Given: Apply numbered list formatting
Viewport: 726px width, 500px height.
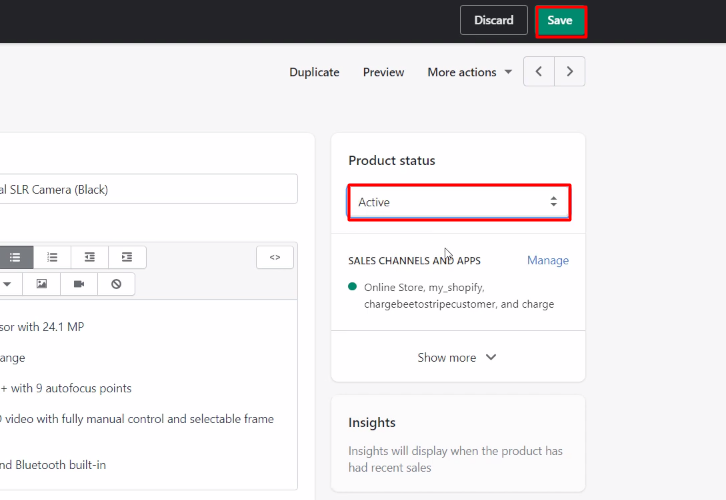Looking at the screenshot, I should click(52, 257).
